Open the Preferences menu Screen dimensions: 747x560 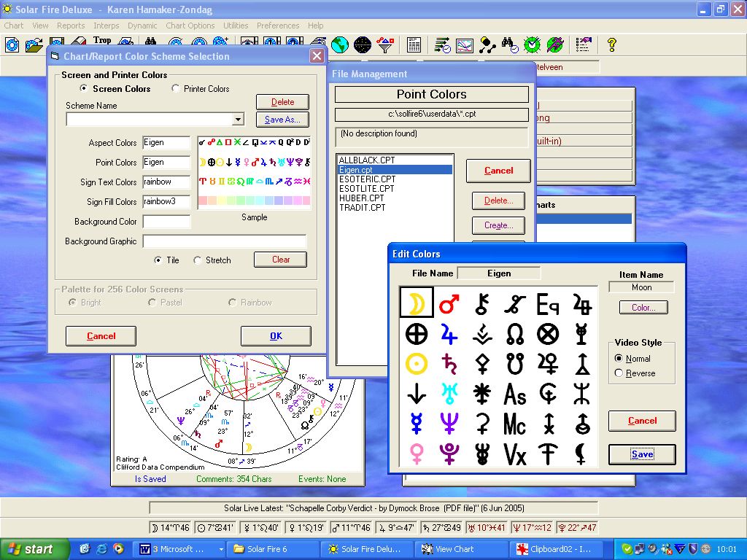tap(278, 26)
